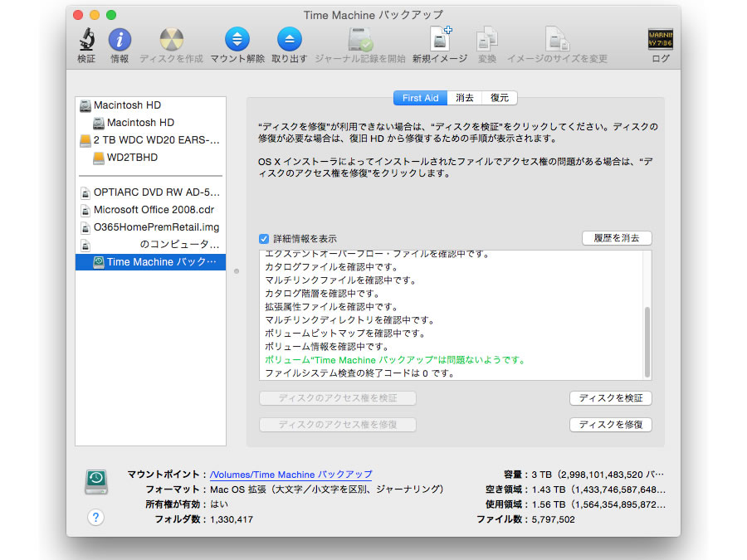
Task: Click the Unmount (マウント解除) toolbar icon
Action: tap(237, 40)
